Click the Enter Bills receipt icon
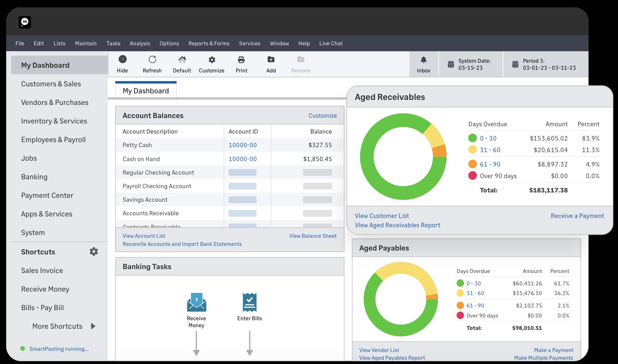 coord(250,302)
